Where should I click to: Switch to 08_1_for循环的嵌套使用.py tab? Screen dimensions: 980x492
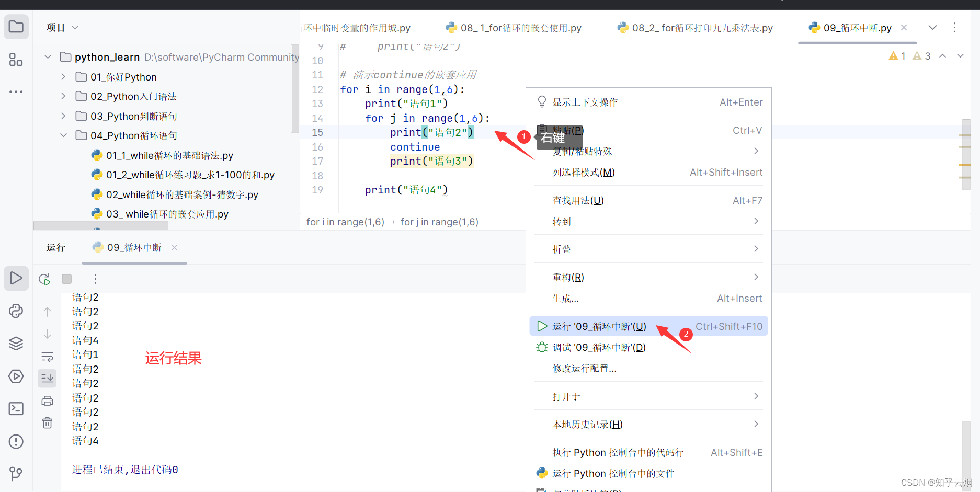click(x=514, y=28)
